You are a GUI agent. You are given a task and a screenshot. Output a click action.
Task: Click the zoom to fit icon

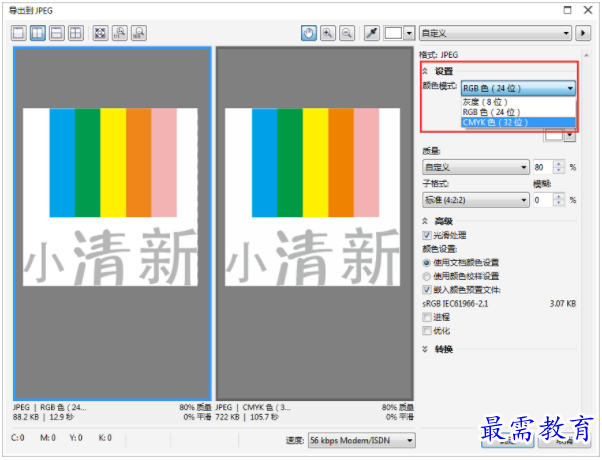coord(101,33)
